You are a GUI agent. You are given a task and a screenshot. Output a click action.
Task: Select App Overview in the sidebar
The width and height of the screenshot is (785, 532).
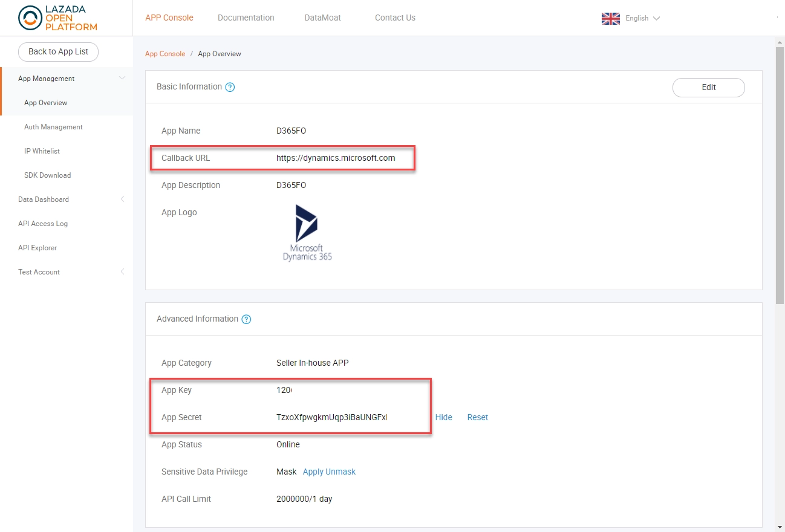point(46,103)
